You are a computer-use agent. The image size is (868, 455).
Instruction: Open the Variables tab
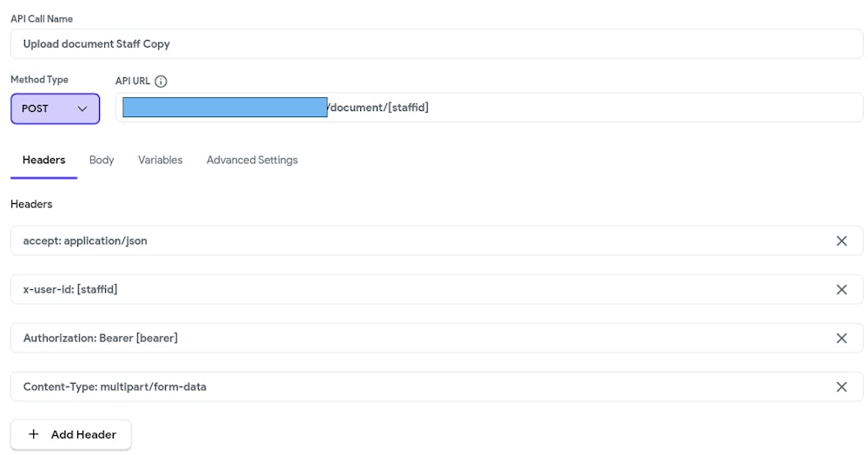pyautogui.click(x=160, y=160)
